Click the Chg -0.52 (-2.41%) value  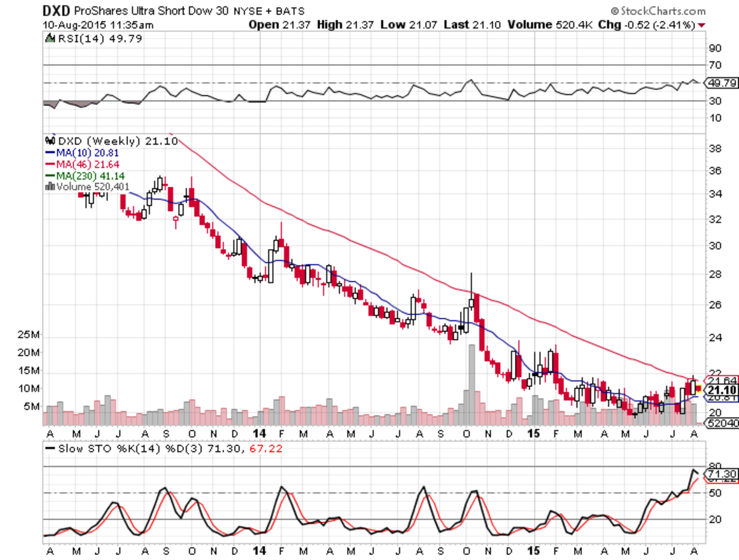(x=647, y=25)
